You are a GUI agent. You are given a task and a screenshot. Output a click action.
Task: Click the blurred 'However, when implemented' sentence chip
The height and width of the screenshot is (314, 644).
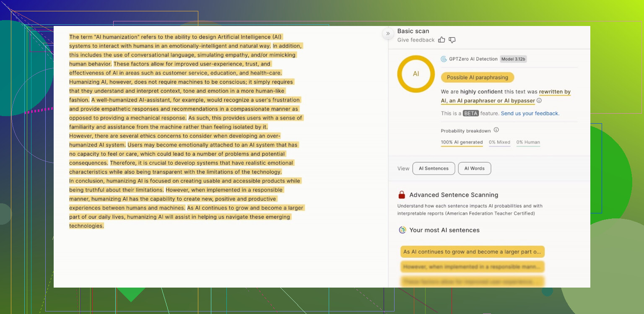pos(472,267)
